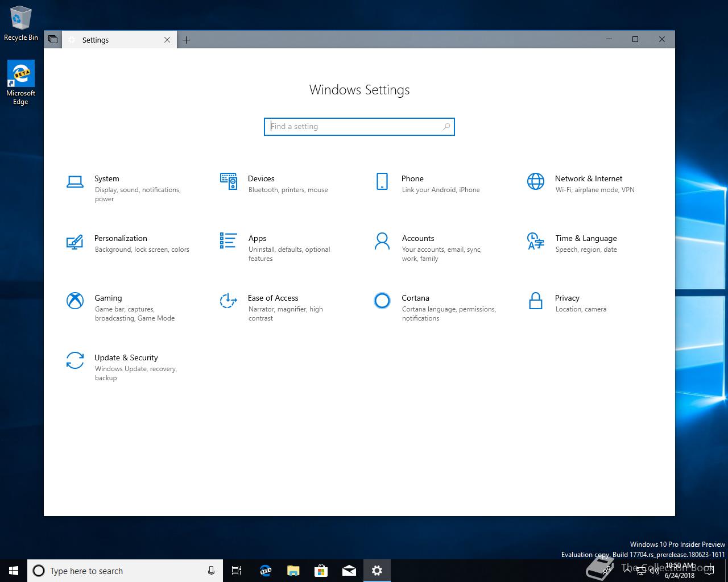This screenshot has height=582, width=728.
Task: Click 'Location, camera' description text
Action: pyautogui.click(x=581, y=309)
